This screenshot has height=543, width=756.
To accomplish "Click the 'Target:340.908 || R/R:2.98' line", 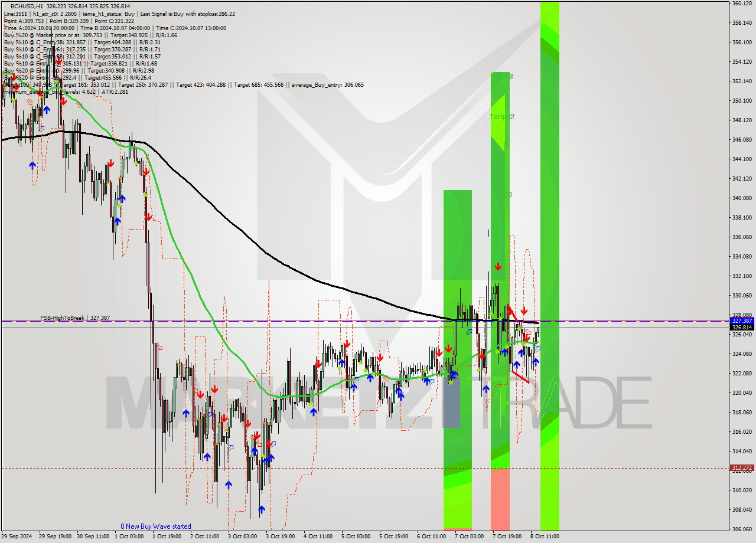I will point(120,70).
